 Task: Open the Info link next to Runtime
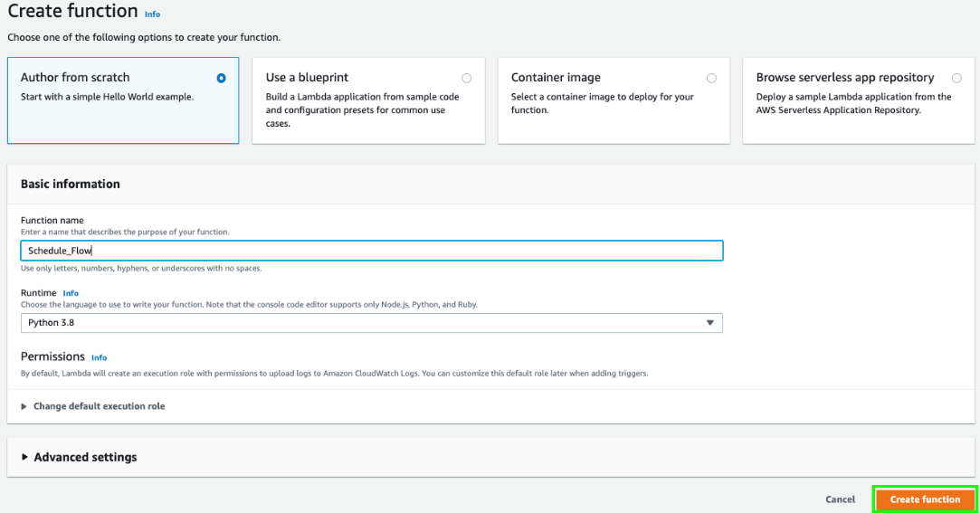(71, 293)
